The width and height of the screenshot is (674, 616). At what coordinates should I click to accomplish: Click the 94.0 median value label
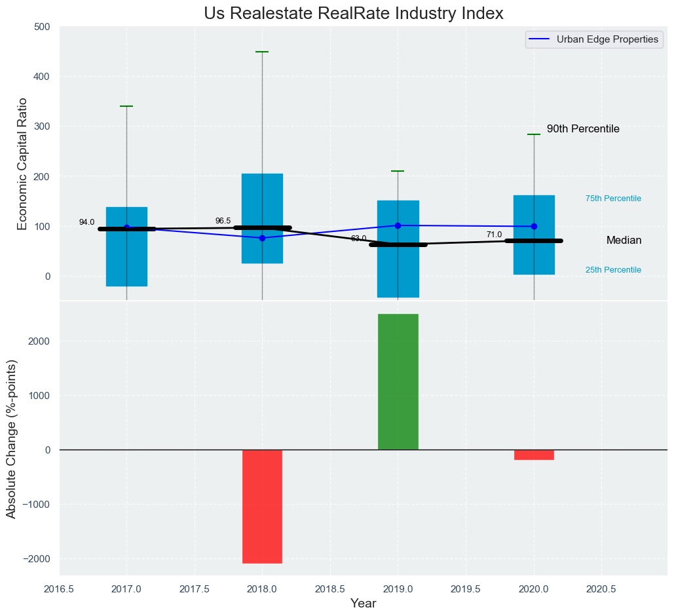tap(86, 222)
